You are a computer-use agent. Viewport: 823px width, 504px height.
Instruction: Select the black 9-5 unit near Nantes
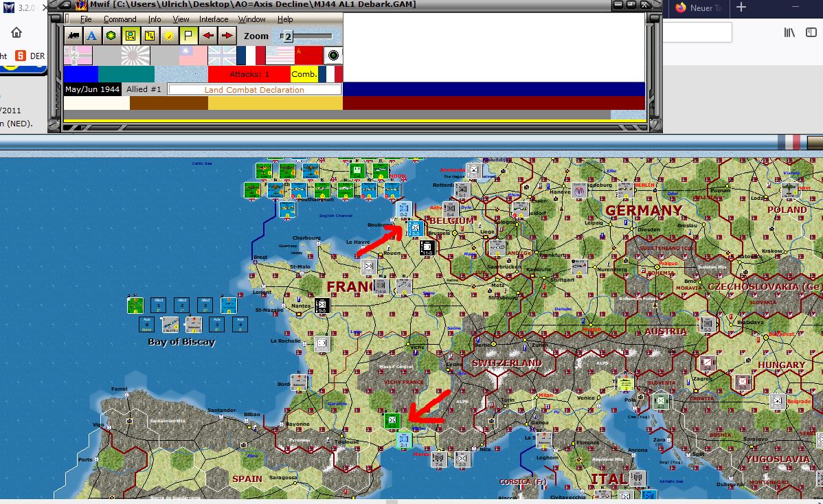pos(322,306)
